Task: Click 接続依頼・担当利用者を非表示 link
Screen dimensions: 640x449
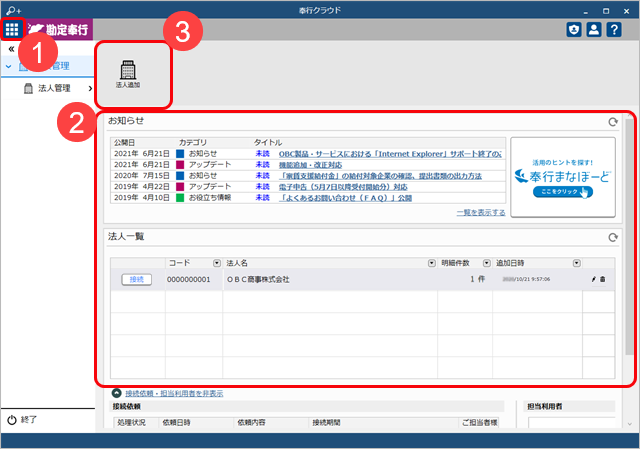Action: (174, 393)
